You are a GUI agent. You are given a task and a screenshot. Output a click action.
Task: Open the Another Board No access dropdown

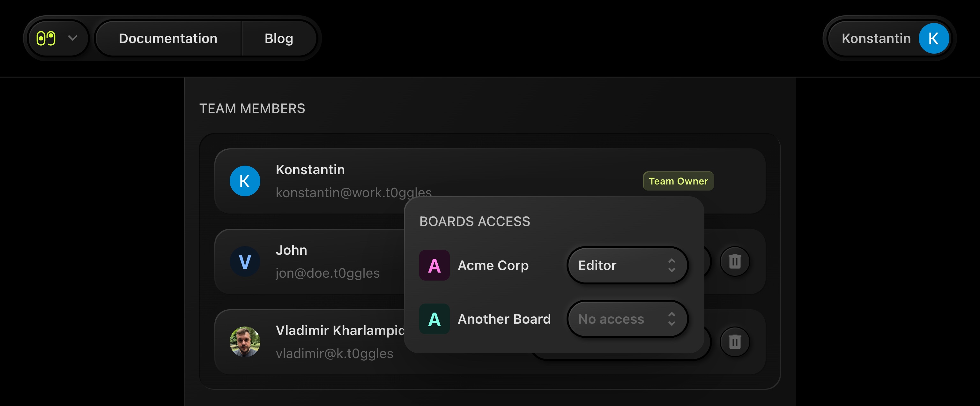tap(627, 319)
